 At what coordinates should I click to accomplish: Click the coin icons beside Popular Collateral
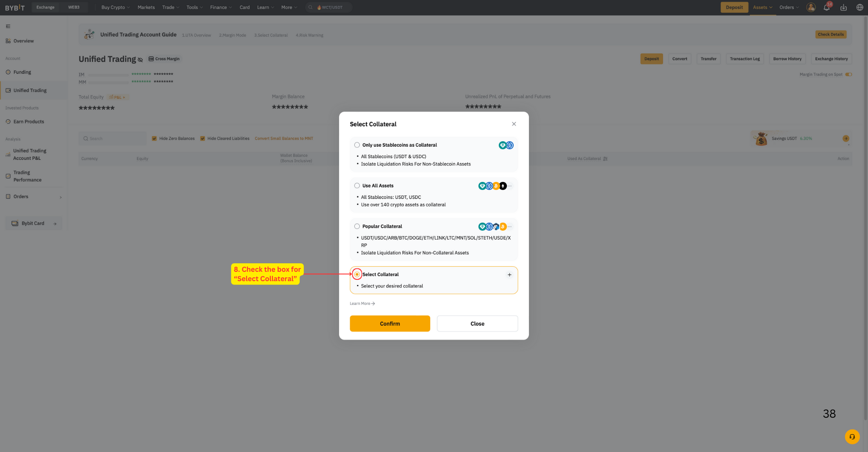(495, 226)
